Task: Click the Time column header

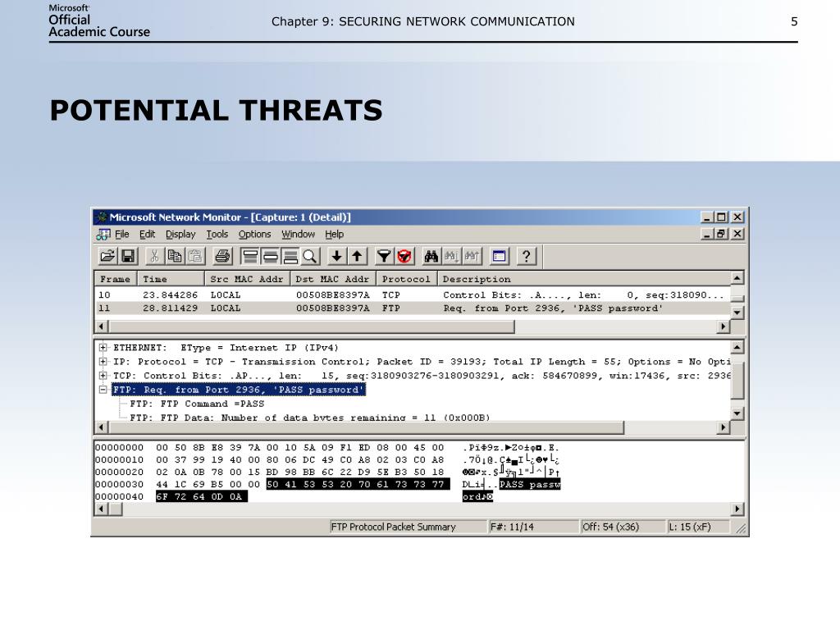Action: point(171,279)
